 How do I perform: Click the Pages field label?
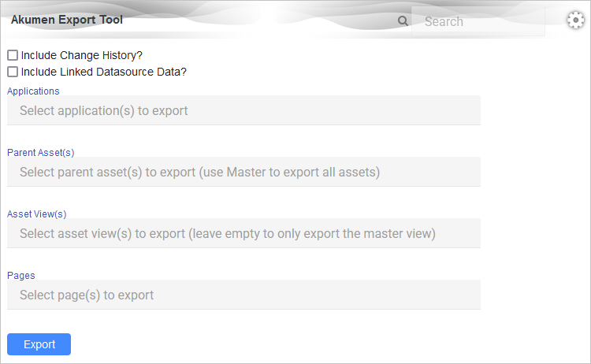click(x=21, y=275)
